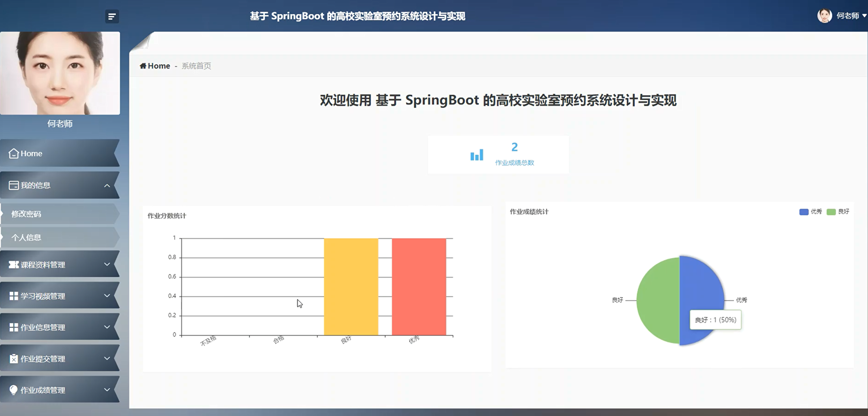868x416 pixels.
Task: Open the 课程资料管理 menu label
Action: [x=43, y=265]
